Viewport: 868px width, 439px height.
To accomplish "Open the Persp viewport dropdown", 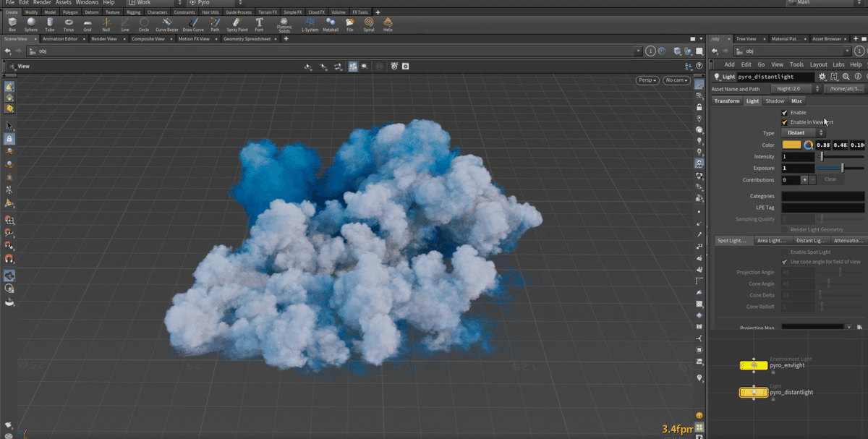I will [647, 80].
